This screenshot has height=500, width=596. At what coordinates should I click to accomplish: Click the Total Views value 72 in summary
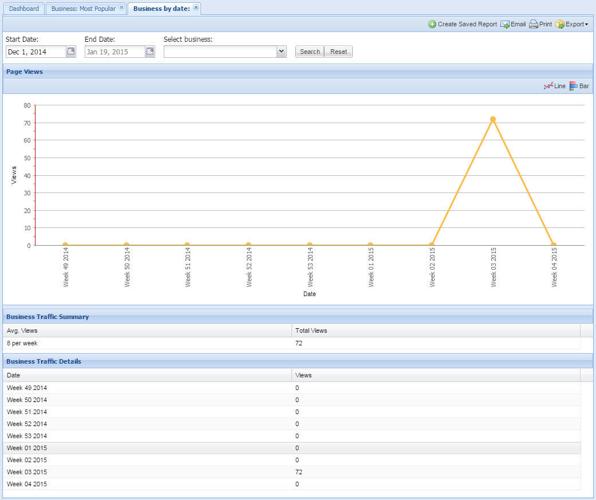tap(299, 343)
